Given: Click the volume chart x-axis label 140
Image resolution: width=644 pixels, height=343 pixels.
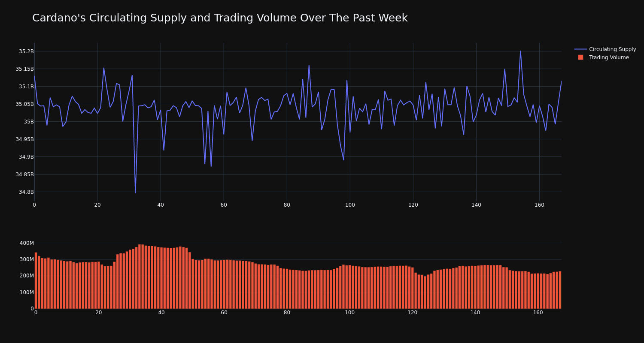Looking at the screenshot, I should pyautogui.click(x=475, y=313).
